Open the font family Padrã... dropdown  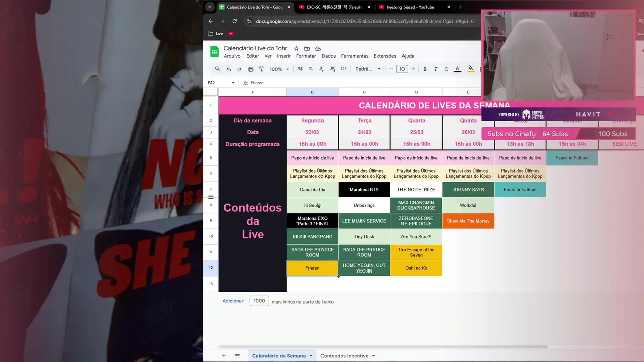click(x=368, y=69)
